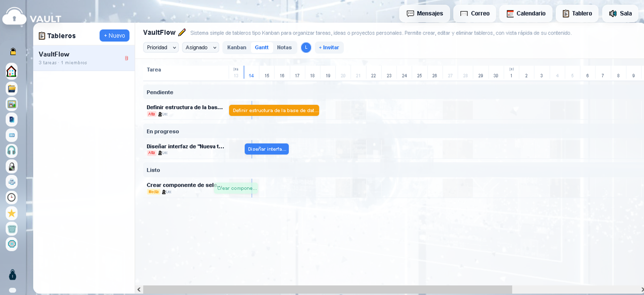The height and width of the screenshot is (295, 644).
Task: Expand the Prioridad filter dropdown
Action: (161, 47)
